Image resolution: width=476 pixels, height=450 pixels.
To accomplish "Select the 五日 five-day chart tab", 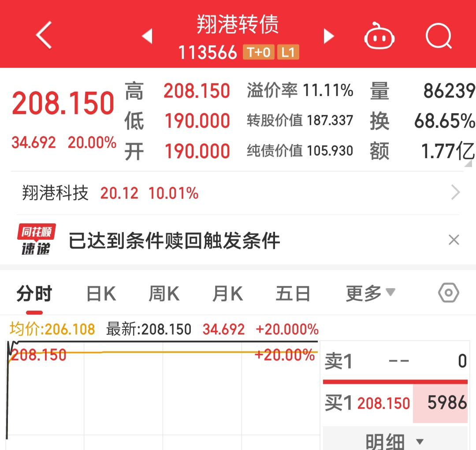I will [x=293, y=292].
